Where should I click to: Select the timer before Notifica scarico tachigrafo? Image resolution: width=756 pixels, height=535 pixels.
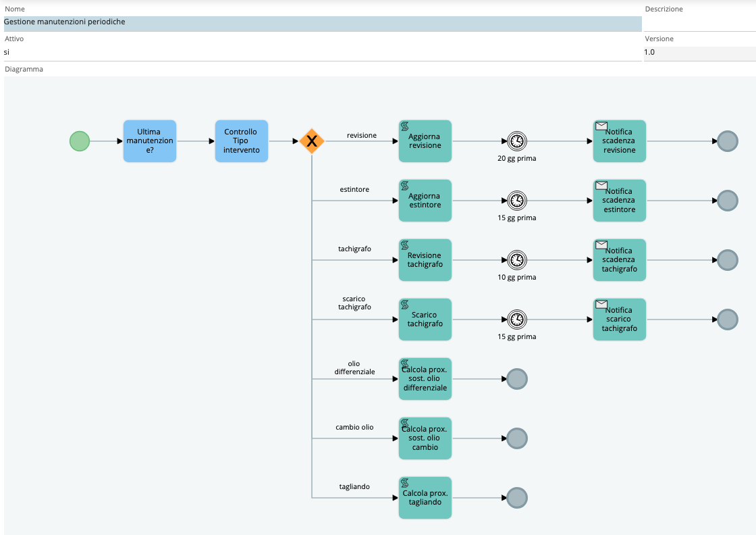pos(517,320)
